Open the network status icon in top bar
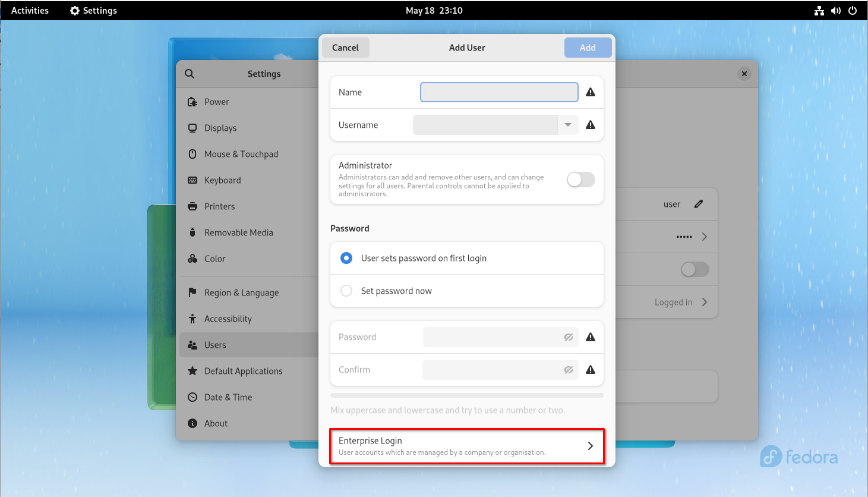Image resolution: width=868 pixels, height=497 pixels. click(819, 11)
